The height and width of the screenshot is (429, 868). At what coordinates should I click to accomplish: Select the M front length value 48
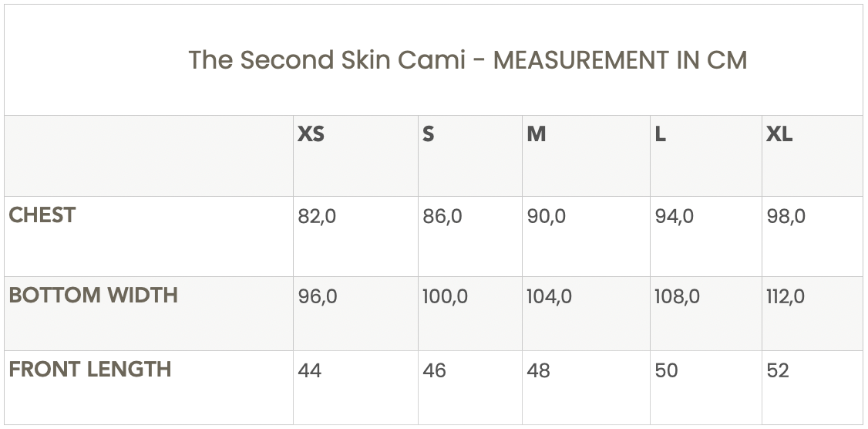[538, 371]
